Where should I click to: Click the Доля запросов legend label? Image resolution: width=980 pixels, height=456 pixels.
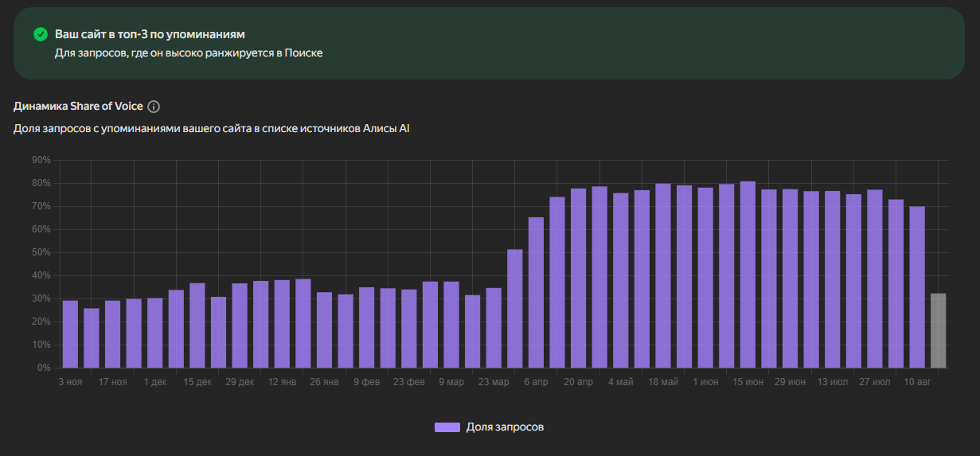click(505, 427)
